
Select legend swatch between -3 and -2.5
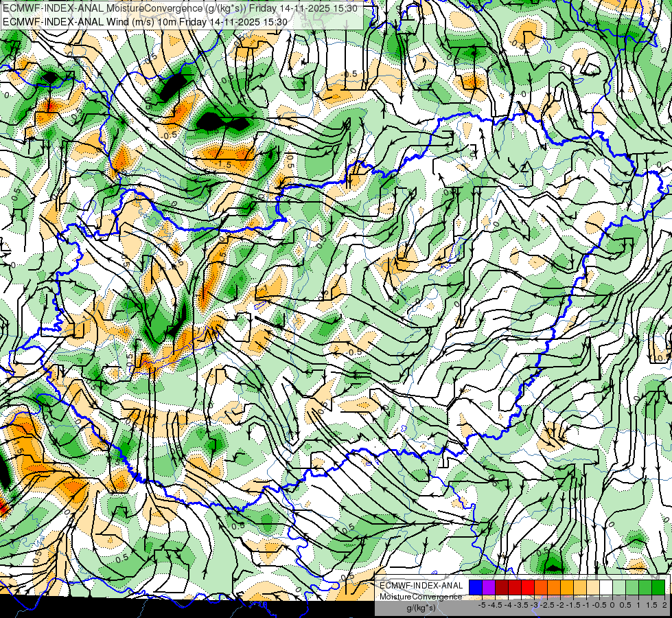[x=541, y=587]
